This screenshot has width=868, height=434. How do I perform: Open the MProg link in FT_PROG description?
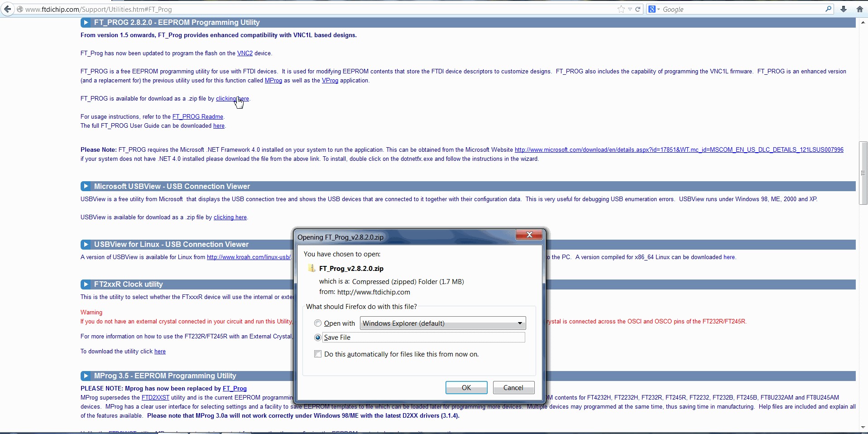(273, 81)
